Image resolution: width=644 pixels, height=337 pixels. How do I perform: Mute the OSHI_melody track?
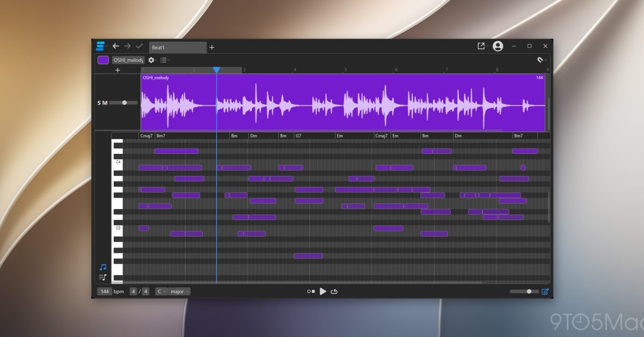pos(105,102)
